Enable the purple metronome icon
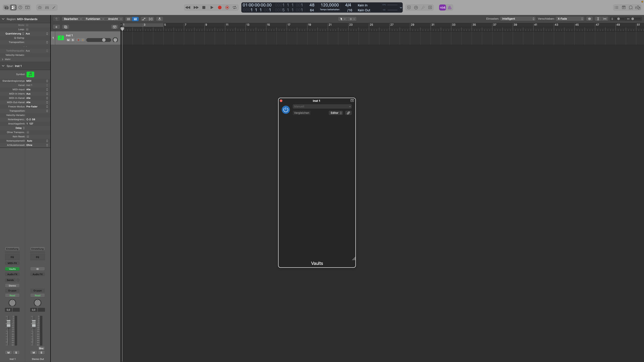Image resolution: width=644 pixels, height=362 pixels. 450,7
